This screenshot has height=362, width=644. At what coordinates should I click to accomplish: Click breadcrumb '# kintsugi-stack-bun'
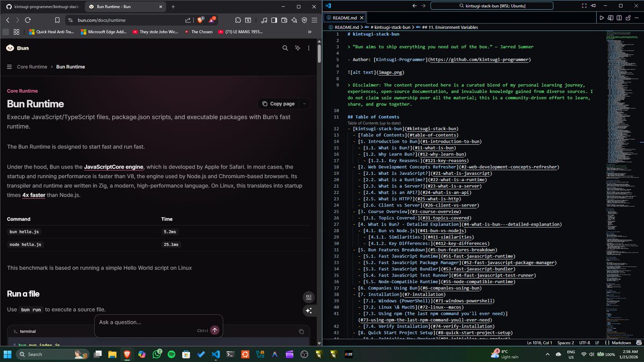[390, 26]
